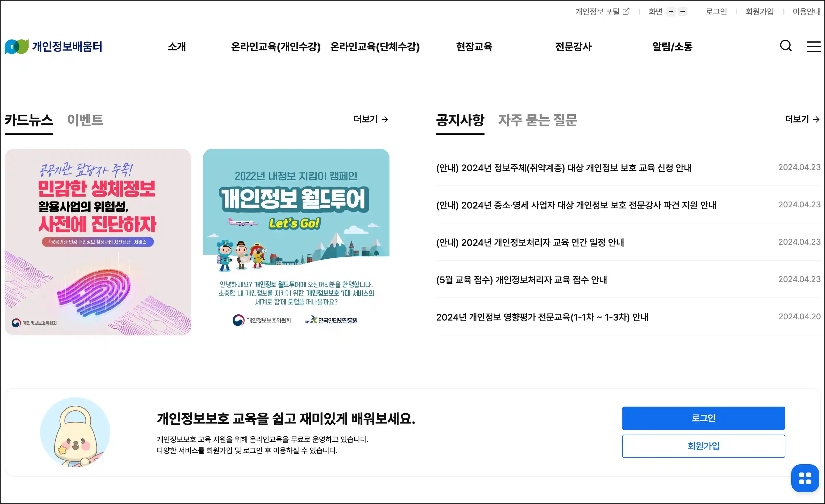Click the blue 로그인 button
Image resolution: width=825 pixels, height=504 pixels.
pos(703,418)
